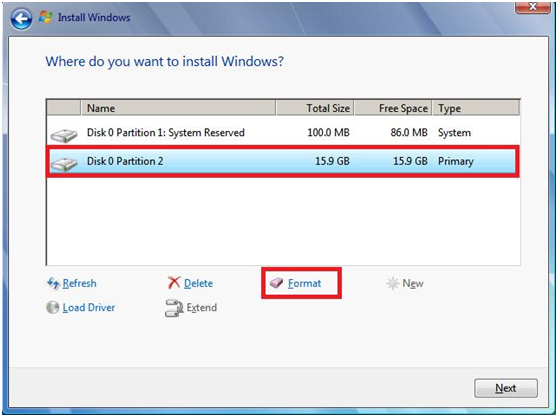Click the Install Windows title text
Viewport: 558px width, 417px height.
point(94,17)
